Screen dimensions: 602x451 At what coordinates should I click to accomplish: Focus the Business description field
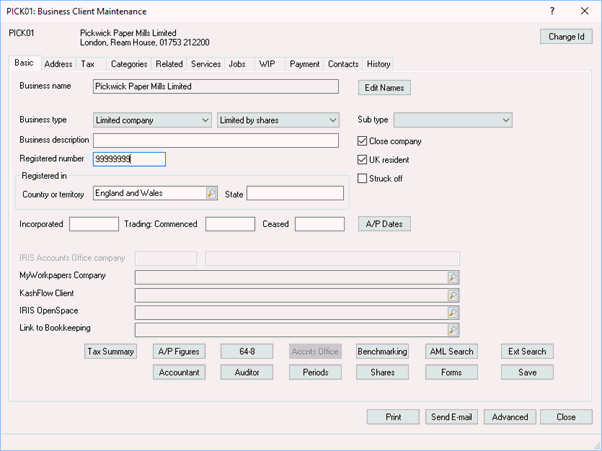coord(216,140)
